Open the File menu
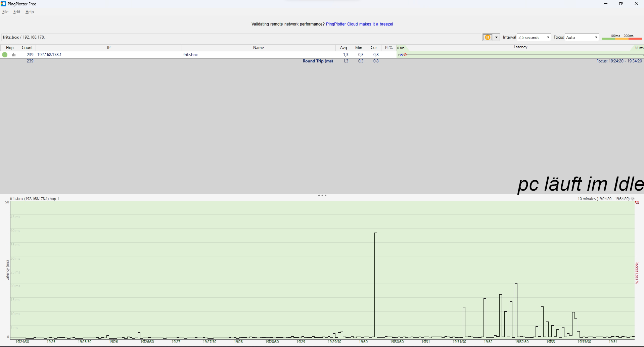Viewport: 644px width, 347px height. point(5,12)
